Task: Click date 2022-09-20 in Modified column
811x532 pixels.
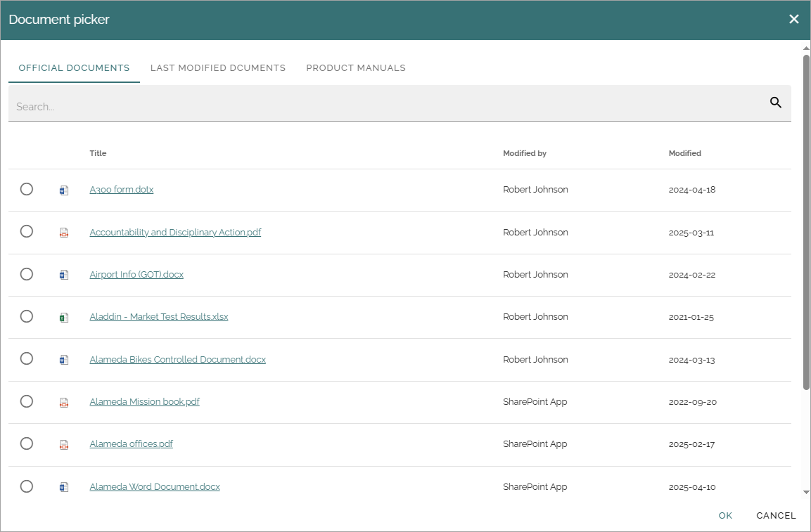Action: pos(693,402)
